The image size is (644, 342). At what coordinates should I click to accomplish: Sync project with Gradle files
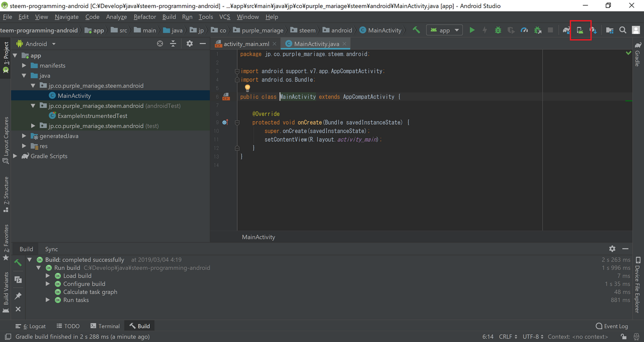click(x=567, y=30)
